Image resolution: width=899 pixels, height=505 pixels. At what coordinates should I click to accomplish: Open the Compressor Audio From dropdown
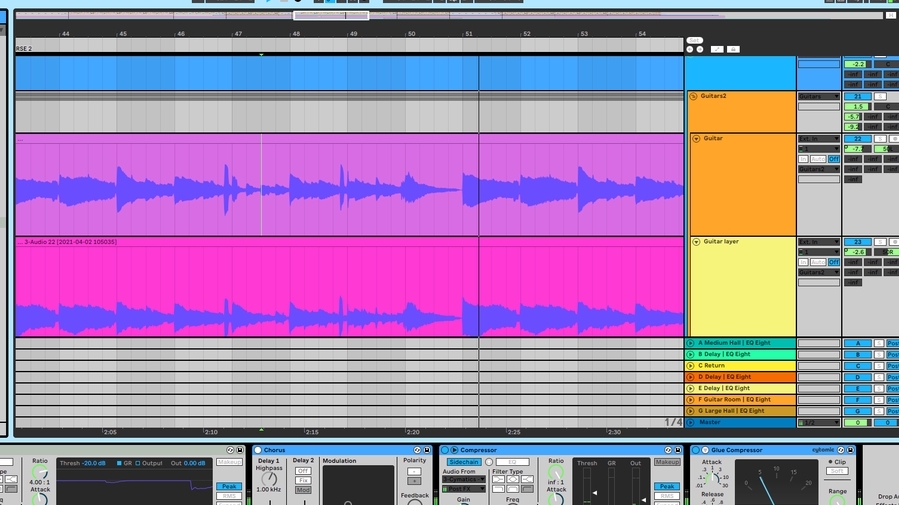464,479
